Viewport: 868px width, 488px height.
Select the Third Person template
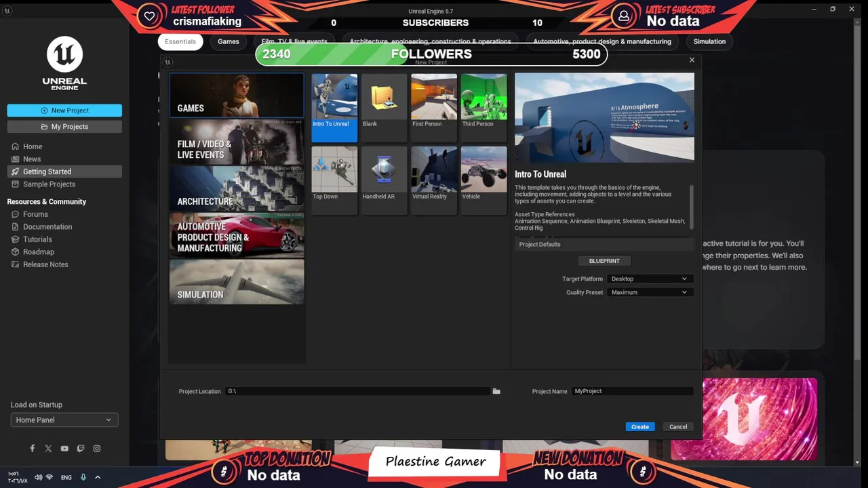(484, 108)
